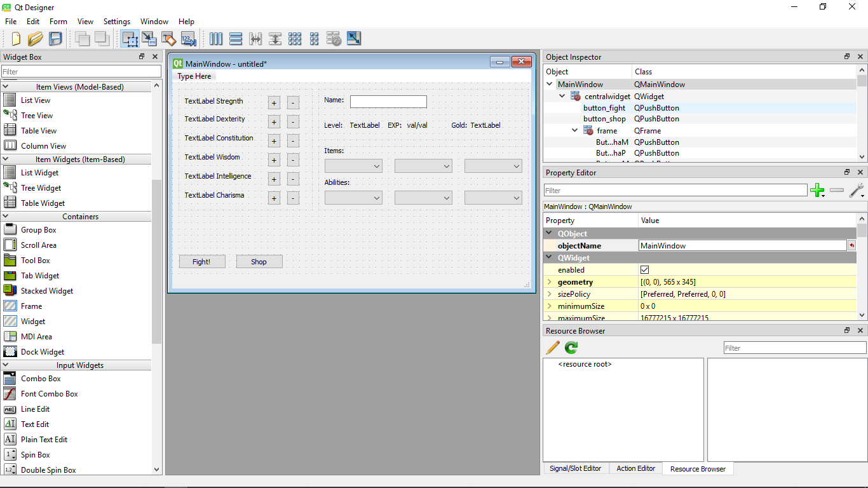Open the Settings menu

tap(117, 22)
